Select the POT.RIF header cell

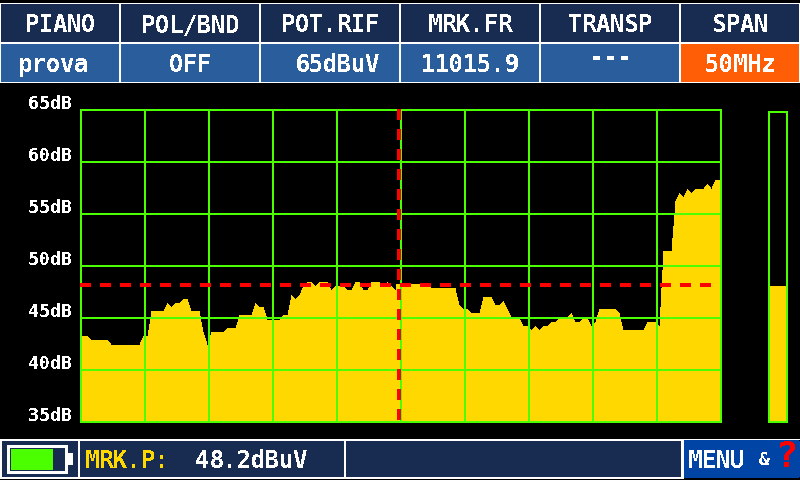pyautogui.click(x=330, y=23)
